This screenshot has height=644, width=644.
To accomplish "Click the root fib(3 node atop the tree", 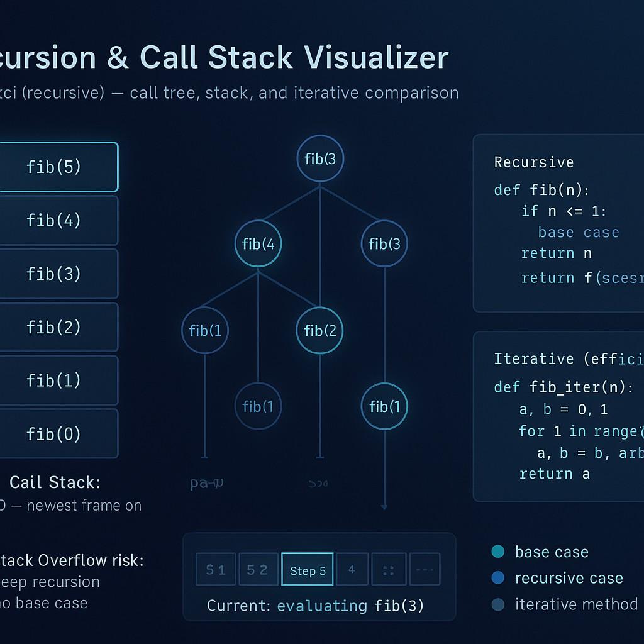I will point(320,158).
